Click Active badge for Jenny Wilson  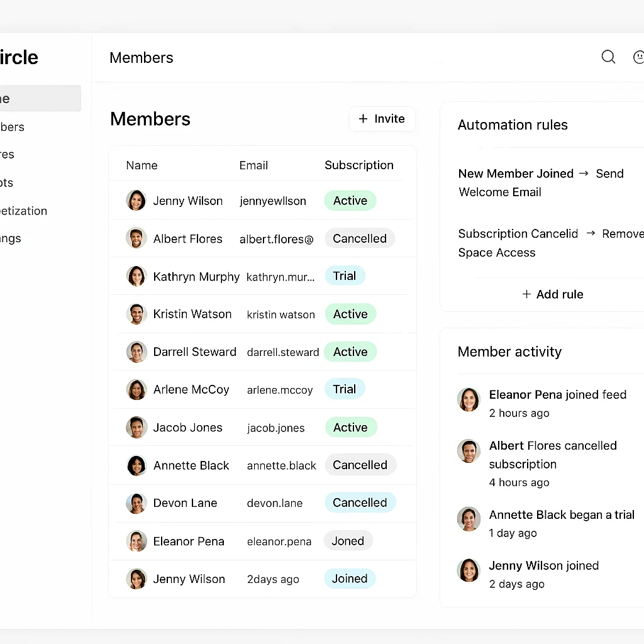tap(350, 201)
